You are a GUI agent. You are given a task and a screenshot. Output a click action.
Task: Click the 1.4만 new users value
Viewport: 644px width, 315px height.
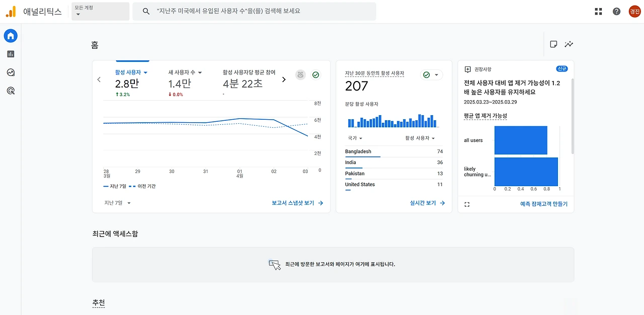pos(180,84)
